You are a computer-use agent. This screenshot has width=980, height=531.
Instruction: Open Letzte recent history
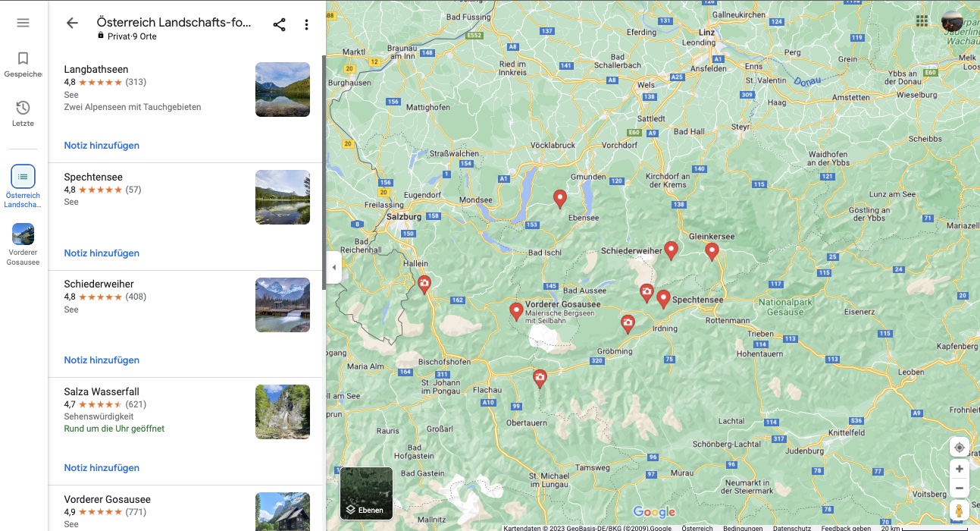tap(23, 114)
